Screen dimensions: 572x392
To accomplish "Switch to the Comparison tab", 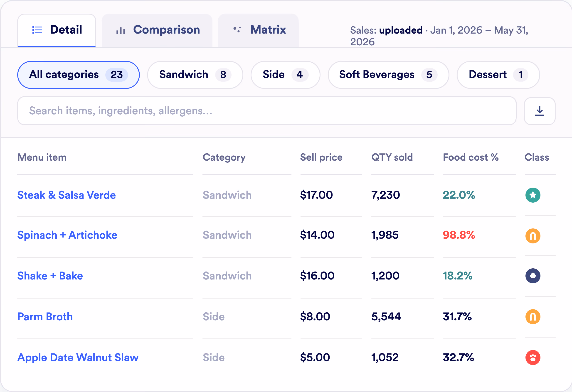I will click(x=157, y=30).
